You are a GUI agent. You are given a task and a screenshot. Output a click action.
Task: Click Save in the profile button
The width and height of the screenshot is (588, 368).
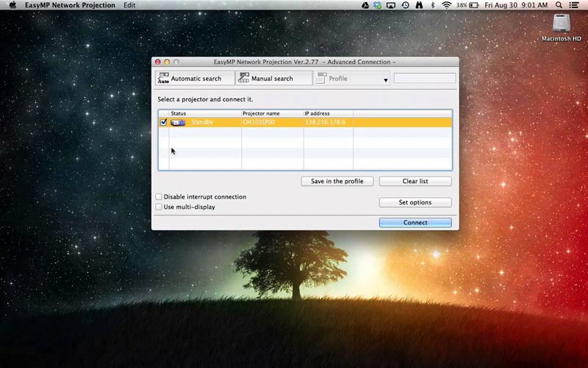click(337, 181)
